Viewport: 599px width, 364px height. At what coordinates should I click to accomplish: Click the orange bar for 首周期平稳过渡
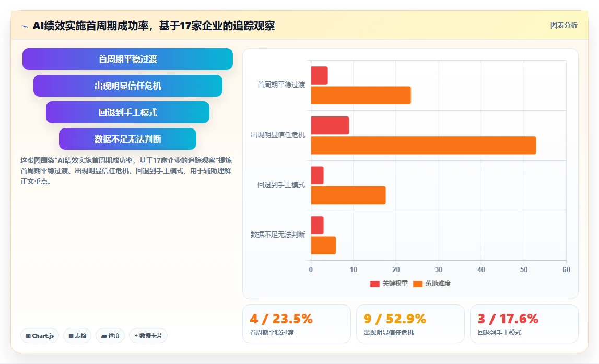pyautogui.click(x=361, y=96)
